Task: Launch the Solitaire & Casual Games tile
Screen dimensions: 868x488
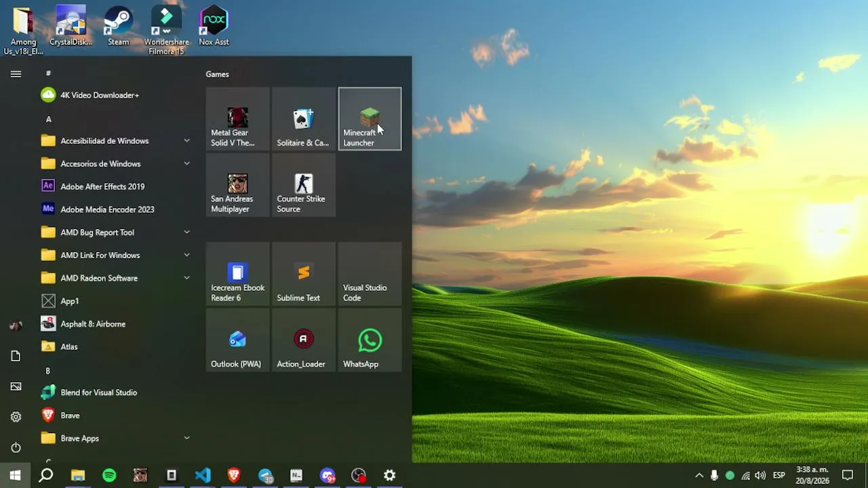Action: (303, 119)
